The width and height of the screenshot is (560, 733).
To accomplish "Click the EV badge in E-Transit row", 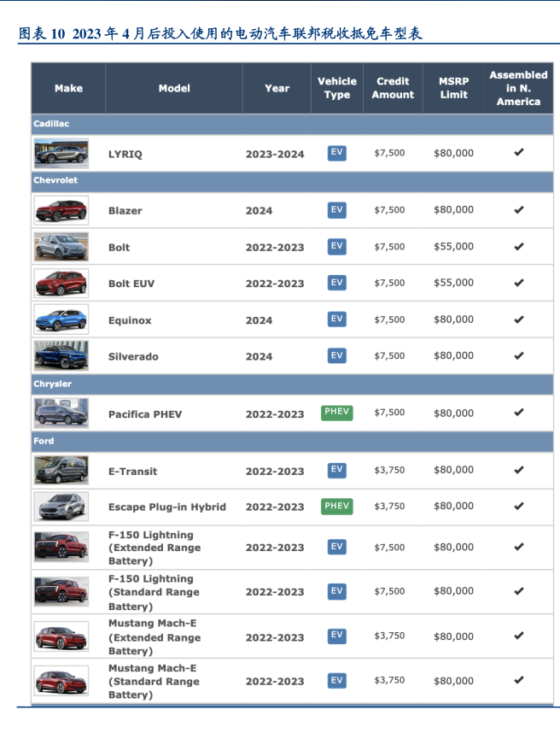I will click(x=336, y=470).
